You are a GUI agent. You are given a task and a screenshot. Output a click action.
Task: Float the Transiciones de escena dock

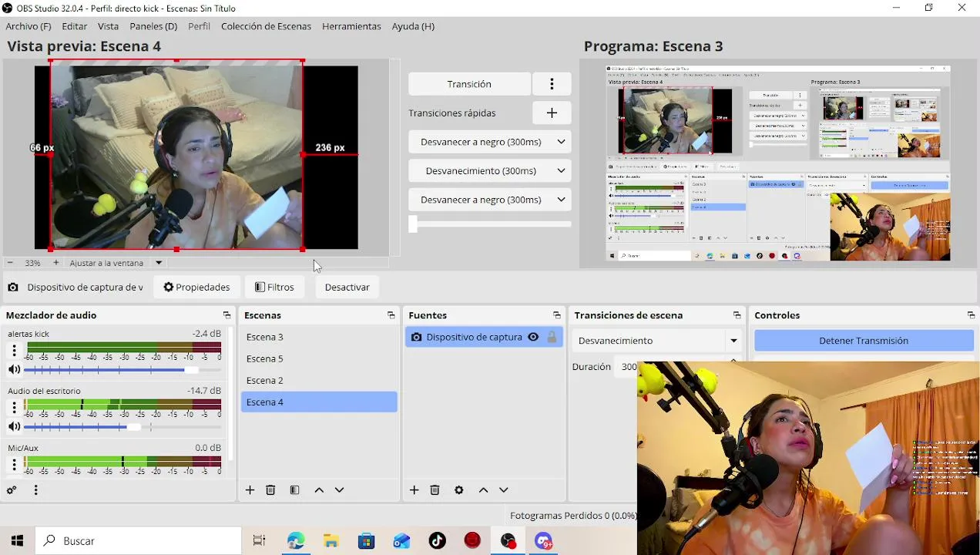coord(737,315)
